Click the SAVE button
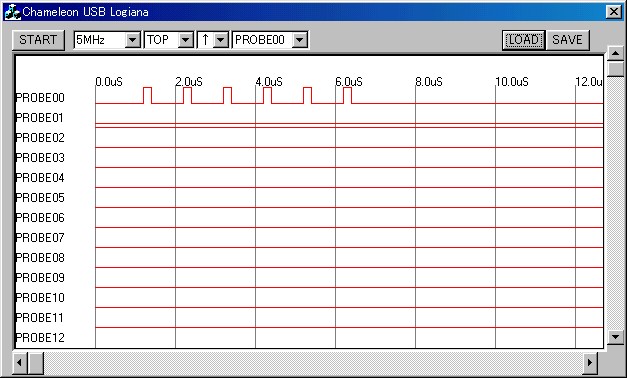627x378 pixels. tap(567, 40)
